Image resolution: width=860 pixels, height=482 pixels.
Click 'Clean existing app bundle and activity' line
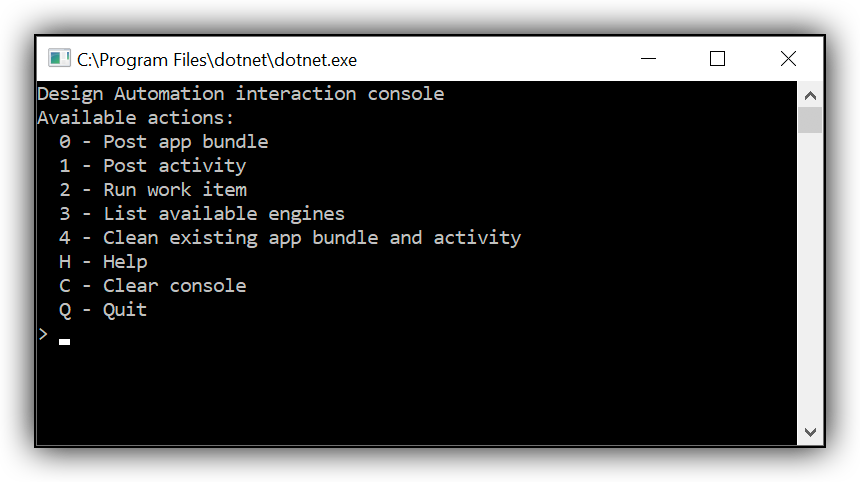tap(290, 238)
